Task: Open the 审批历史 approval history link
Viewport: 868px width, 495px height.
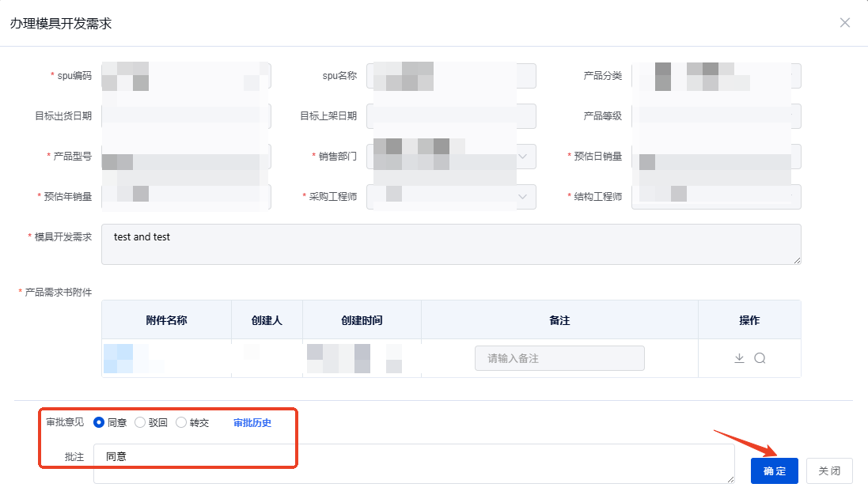Action: 250,422
